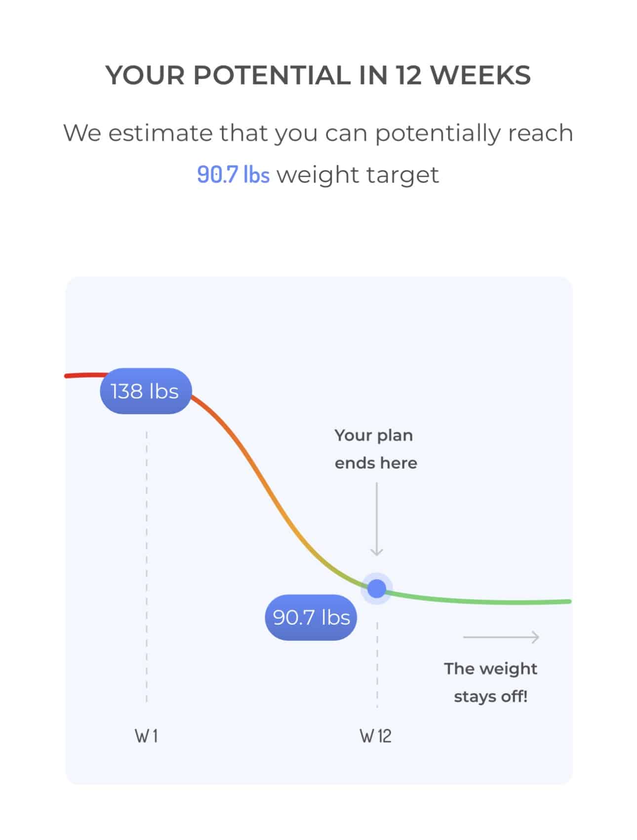Click 'We estimate that you can potentially reach' text
637x840 pixels.
point(318,133)
